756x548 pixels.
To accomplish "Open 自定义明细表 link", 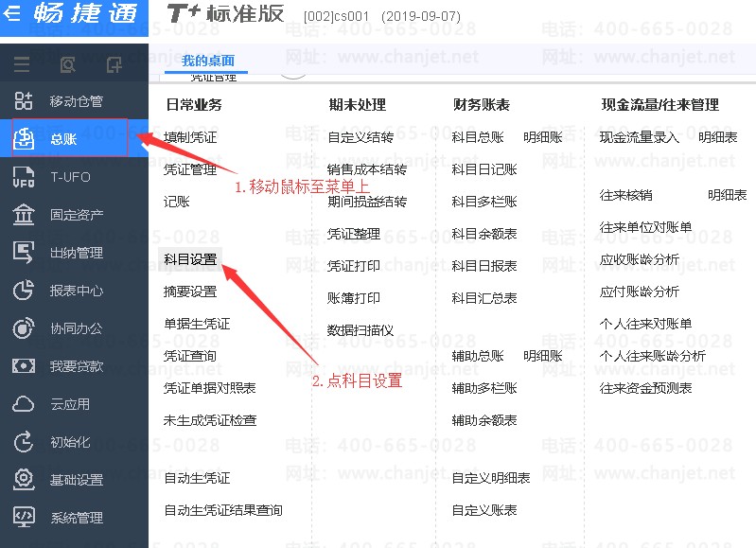I will pyautogui.click(x=491, y=478).
